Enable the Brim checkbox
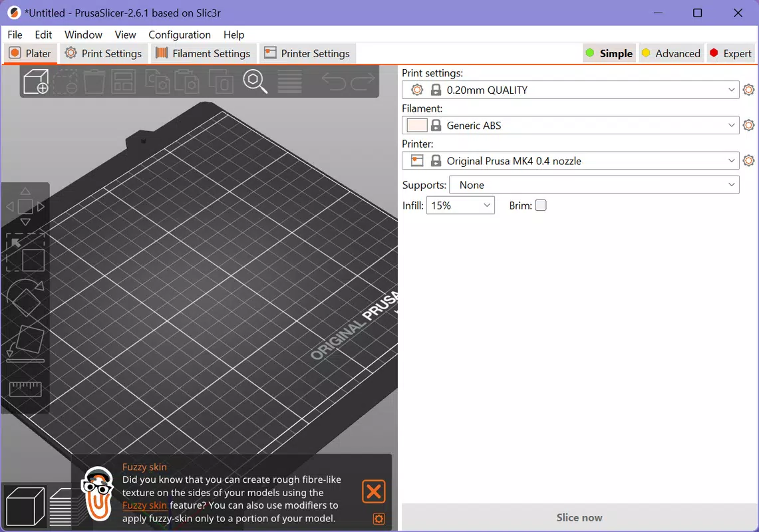The width and height of the screenshot is (759, 532). [541, 205]
